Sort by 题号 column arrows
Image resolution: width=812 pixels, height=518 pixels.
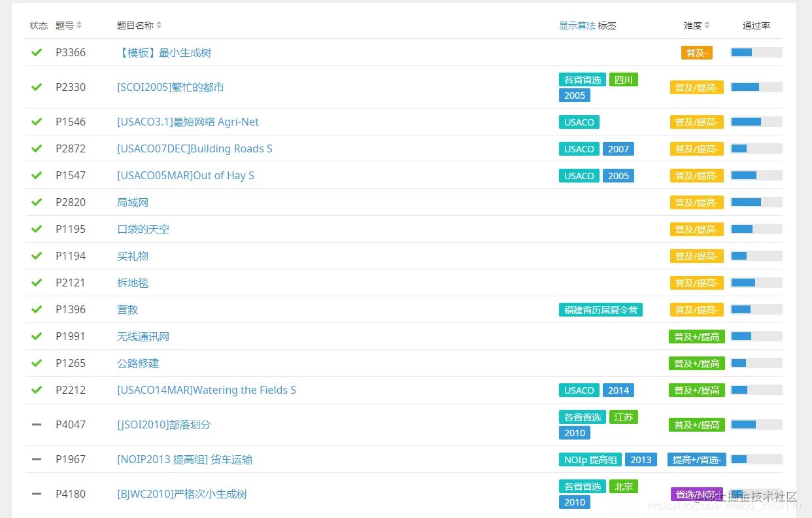click(x=79, y=26)
